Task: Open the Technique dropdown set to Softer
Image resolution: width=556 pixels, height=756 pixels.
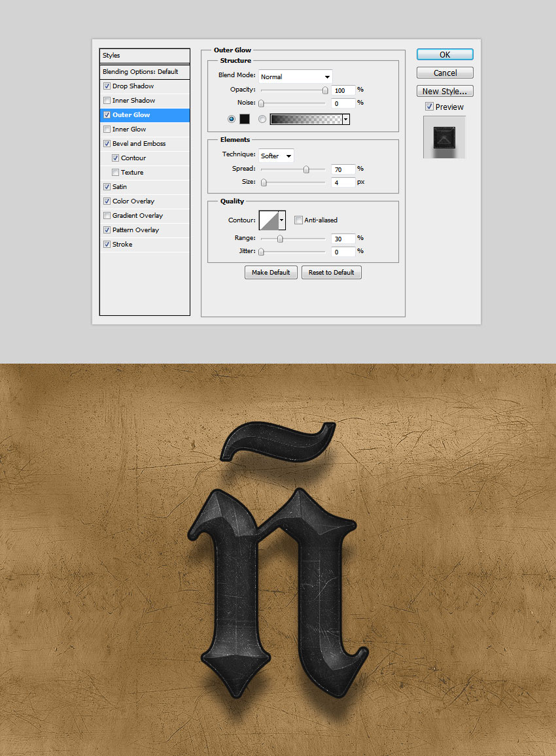Action: point(276,156)
